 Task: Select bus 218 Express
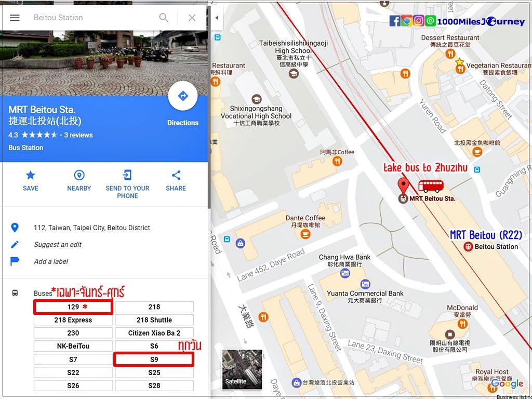click(73, 320)
